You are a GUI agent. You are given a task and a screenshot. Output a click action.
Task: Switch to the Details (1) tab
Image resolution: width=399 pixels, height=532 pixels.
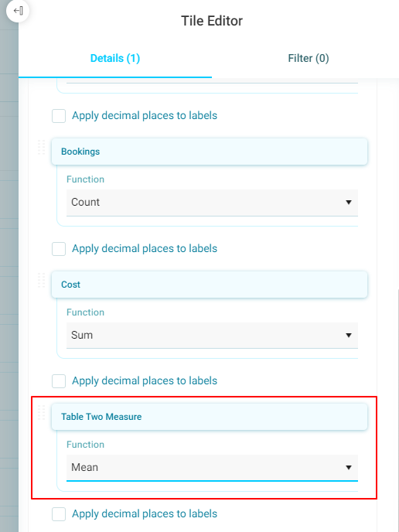tap(115, 58)
